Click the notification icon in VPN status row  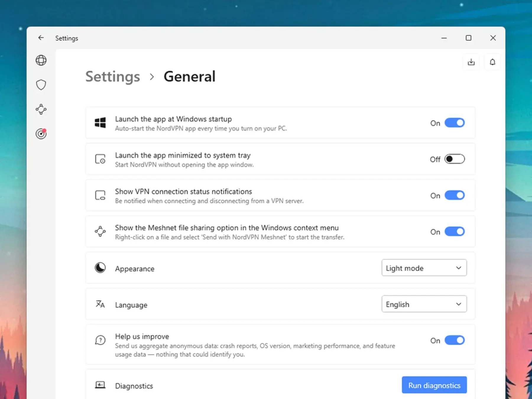[x=100, y=195]
